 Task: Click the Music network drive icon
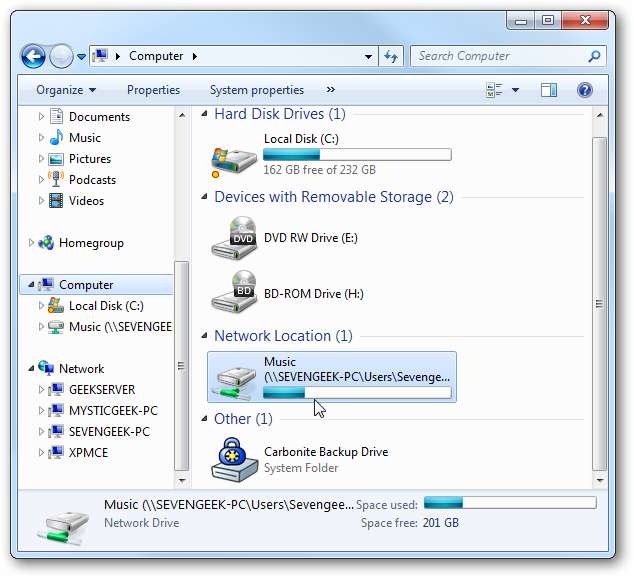click(x=234, y=381)
